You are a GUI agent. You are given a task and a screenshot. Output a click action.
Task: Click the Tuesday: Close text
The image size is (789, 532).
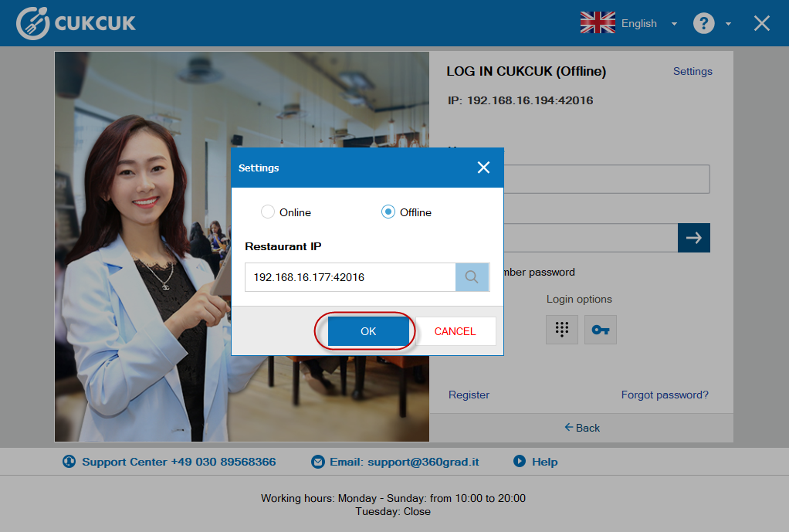tap(393, 511)
